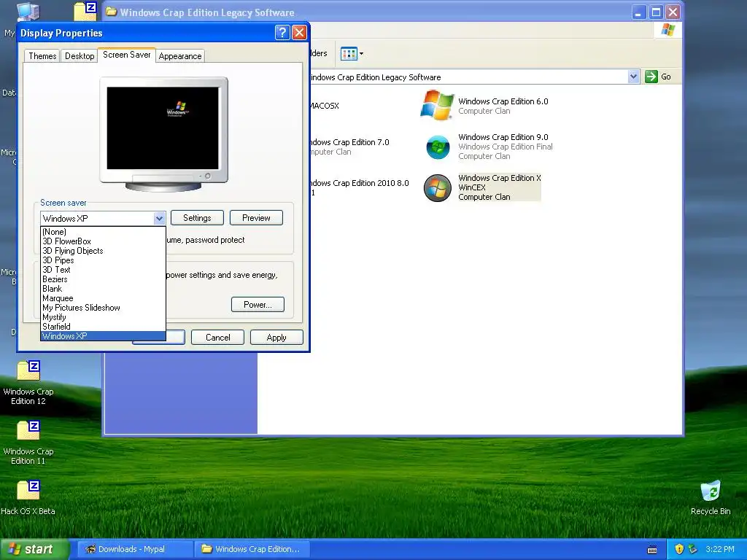Click the monitor preview thumbnail
The image size is (747, 560).
click(163, 134)
